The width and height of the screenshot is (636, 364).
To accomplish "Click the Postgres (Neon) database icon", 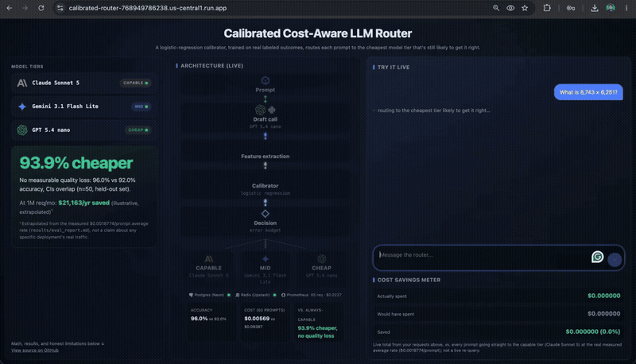I will (191, 295).
